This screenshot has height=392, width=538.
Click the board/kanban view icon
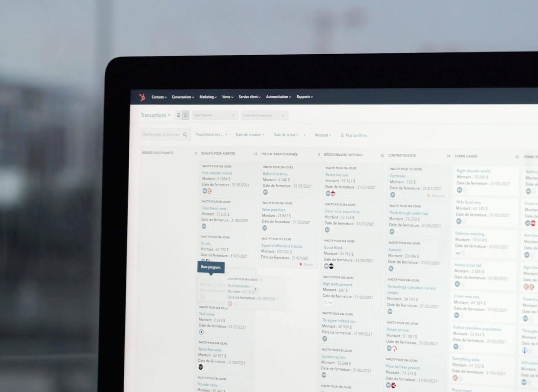click(185, 115)
